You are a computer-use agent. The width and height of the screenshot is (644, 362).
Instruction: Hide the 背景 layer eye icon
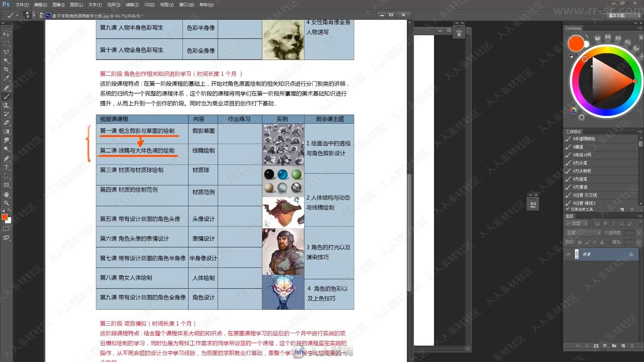(568, 254)
